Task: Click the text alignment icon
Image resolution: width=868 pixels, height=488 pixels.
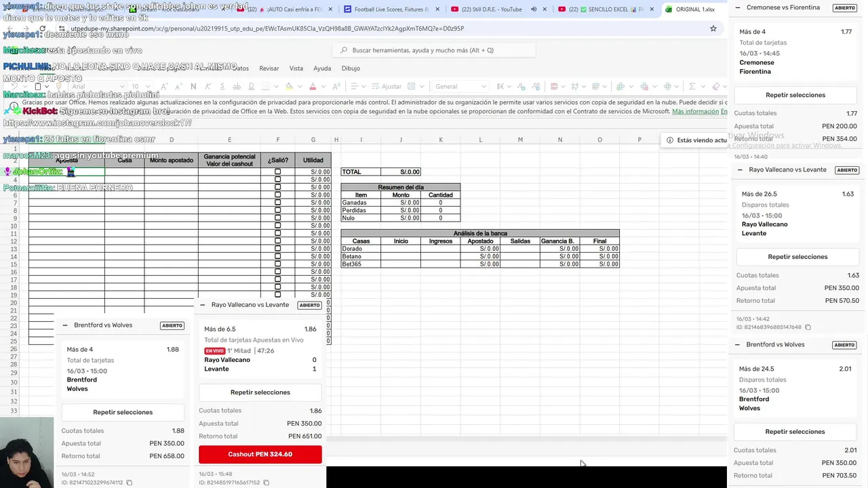Action: pos(355,86)
